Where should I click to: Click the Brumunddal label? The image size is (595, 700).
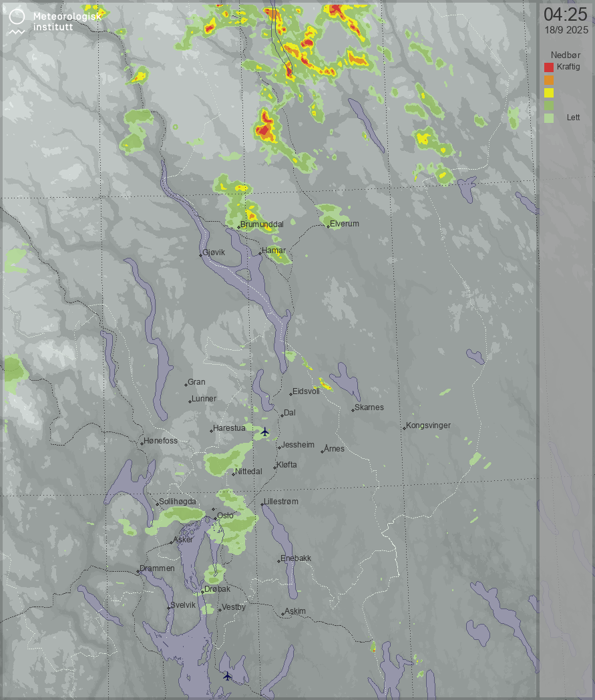tap(262, 224)
